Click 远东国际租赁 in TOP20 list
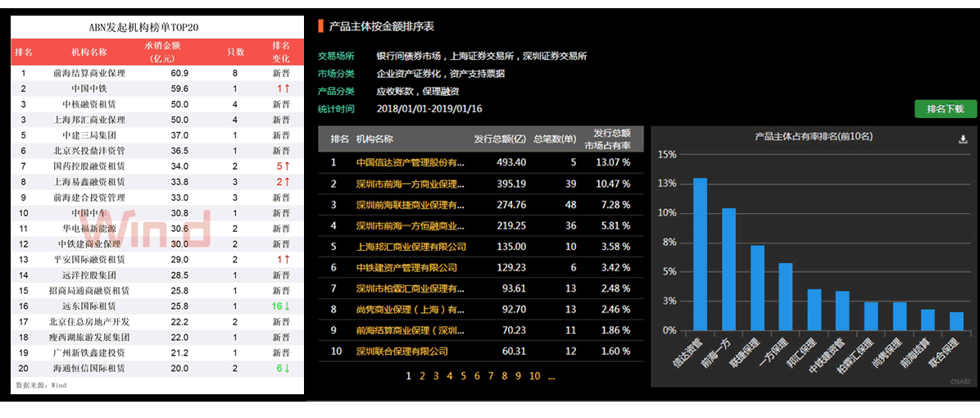 click(89, 307)
